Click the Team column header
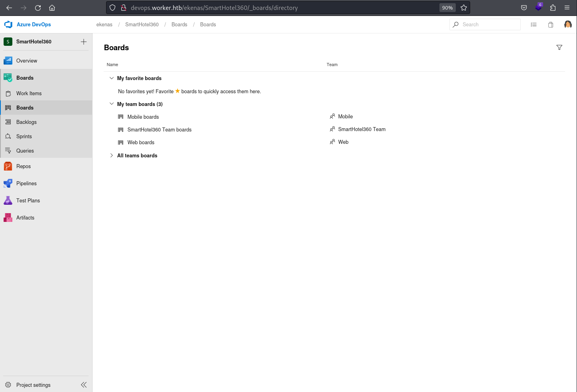 (x=332, y=65)
